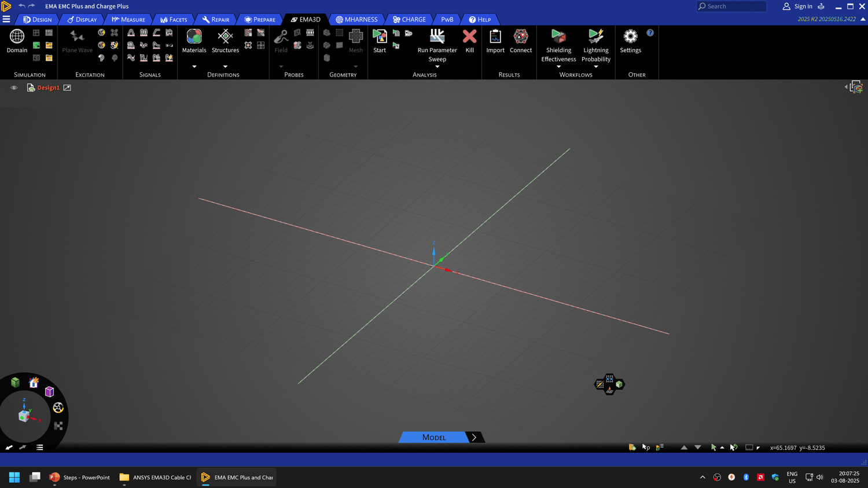Toggle the checkerboard display icon in view wheel
The width and height of the screenshot is (868, 488).
tap(58, 426)
